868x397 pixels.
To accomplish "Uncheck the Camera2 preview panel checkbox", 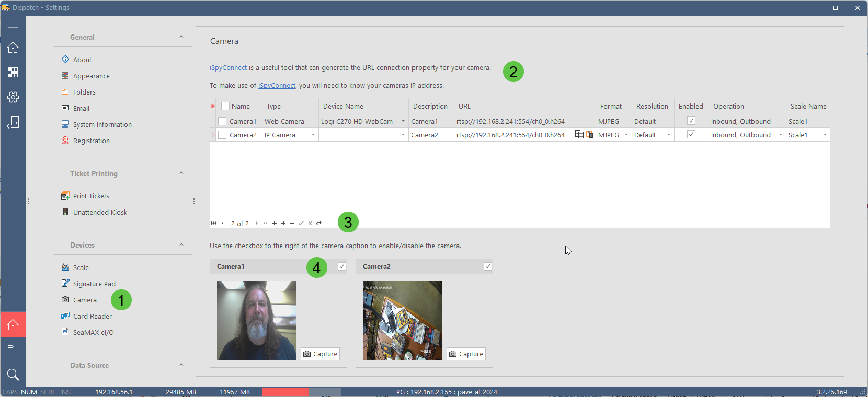I will coord(487,266).
